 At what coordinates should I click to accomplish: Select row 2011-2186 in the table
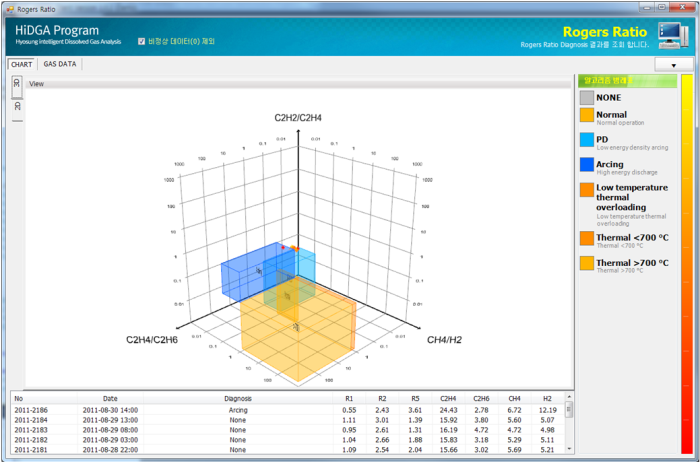288,410
